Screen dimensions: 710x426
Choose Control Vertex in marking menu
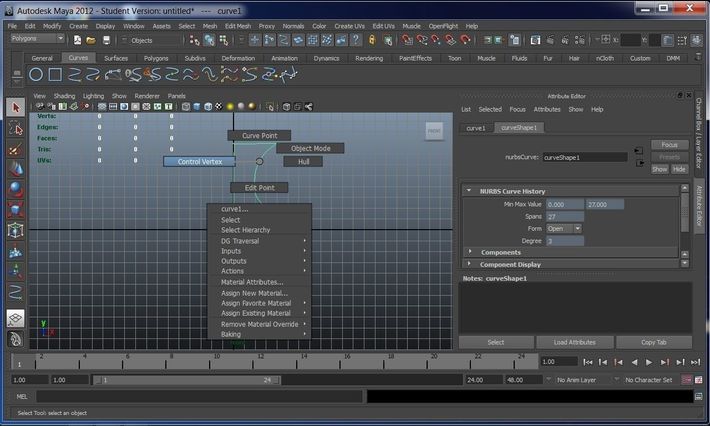pos(199,162)
